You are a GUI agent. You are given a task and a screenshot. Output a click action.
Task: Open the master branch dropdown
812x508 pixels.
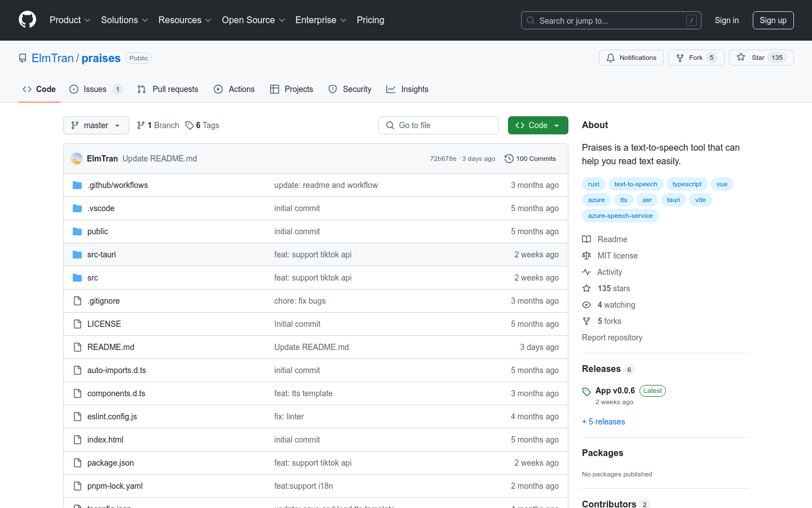click(x=96, y=125)
